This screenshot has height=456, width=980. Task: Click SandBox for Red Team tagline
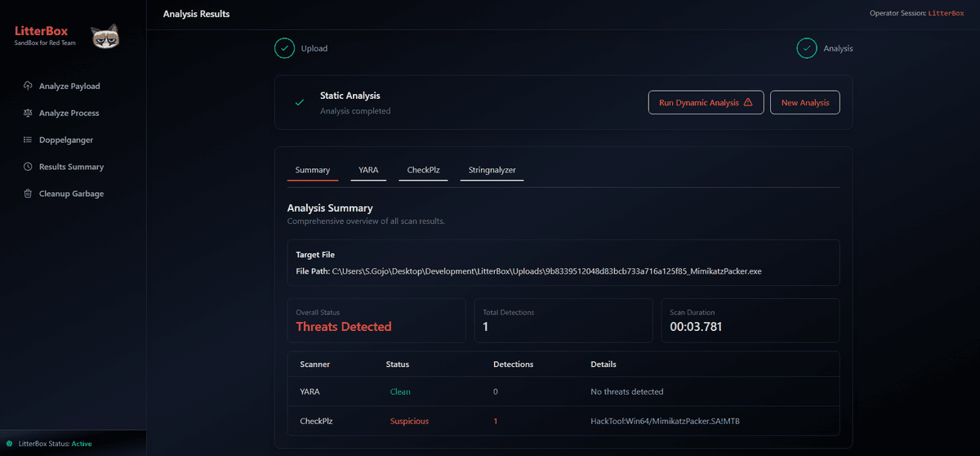[45, 42]
